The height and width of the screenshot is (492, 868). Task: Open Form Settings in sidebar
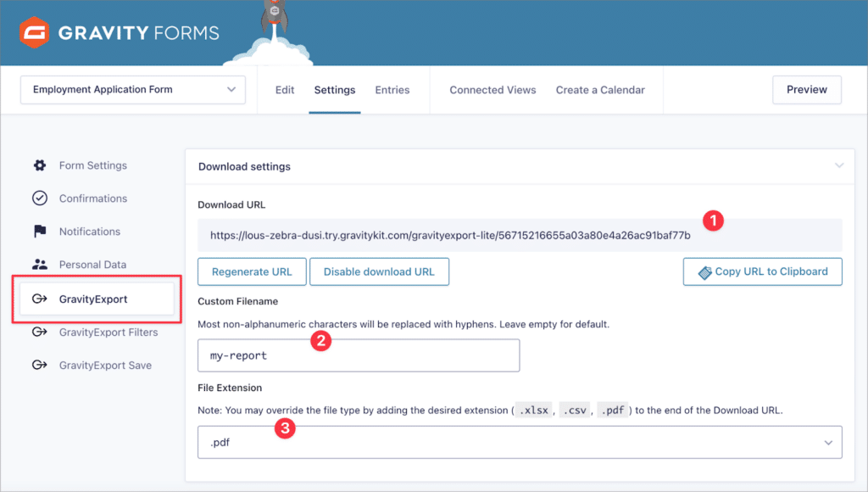click(x=93, y=165)
